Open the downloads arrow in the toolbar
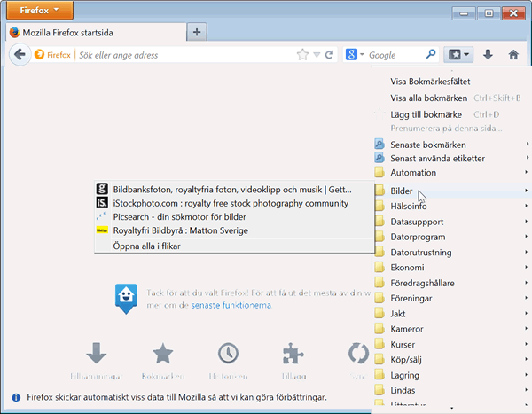The image size is (532, 414). pos(488,54)
